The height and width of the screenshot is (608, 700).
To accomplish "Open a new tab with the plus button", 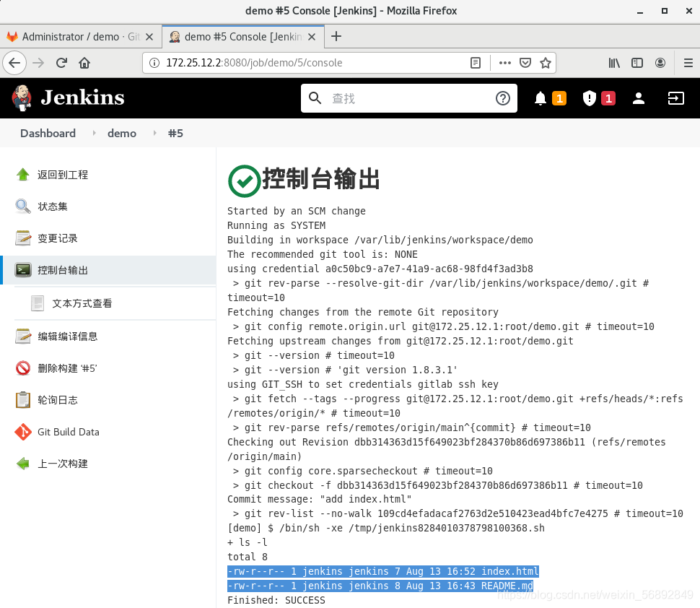I will [336, 36].
